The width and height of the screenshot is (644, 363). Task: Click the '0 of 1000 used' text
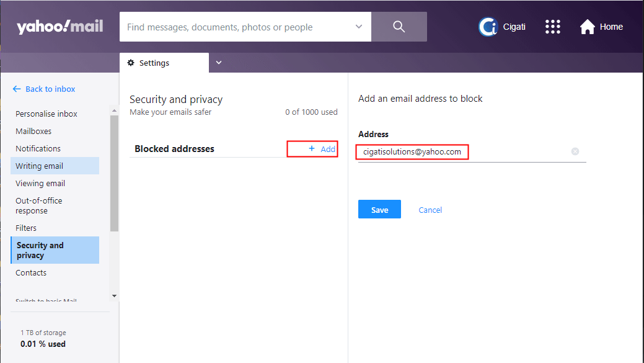point(311,112)
